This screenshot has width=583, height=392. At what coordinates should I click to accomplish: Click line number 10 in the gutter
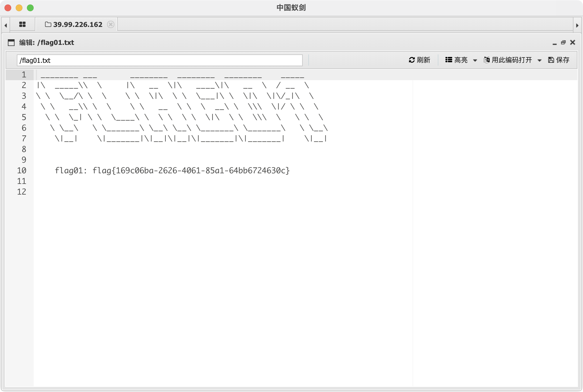click(22, 170)
